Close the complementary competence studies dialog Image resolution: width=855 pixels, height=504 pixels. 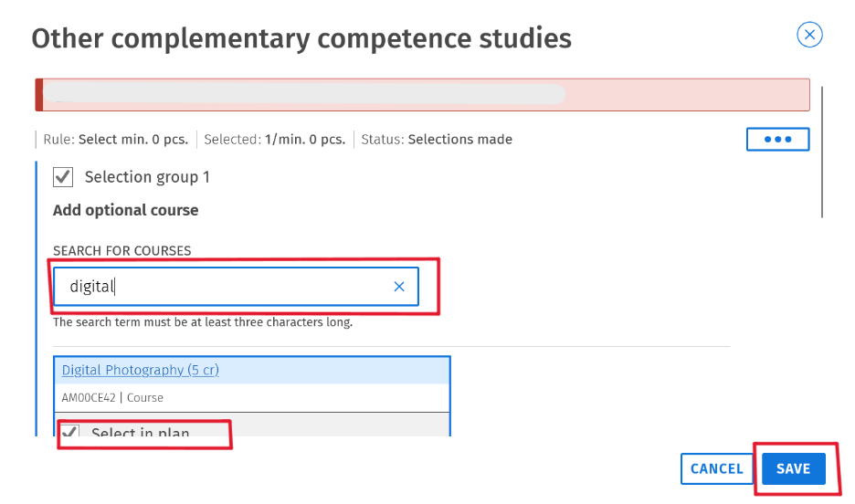pos(809,35)
